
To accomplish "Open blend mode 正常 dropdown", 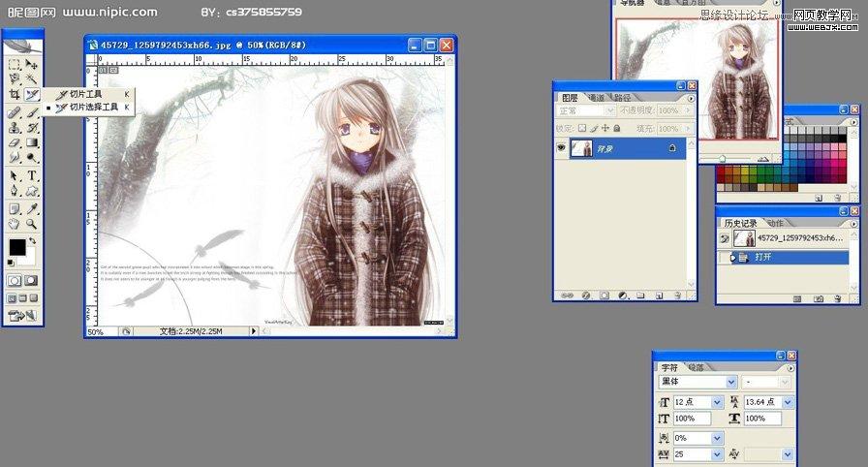I will [609, 110].
